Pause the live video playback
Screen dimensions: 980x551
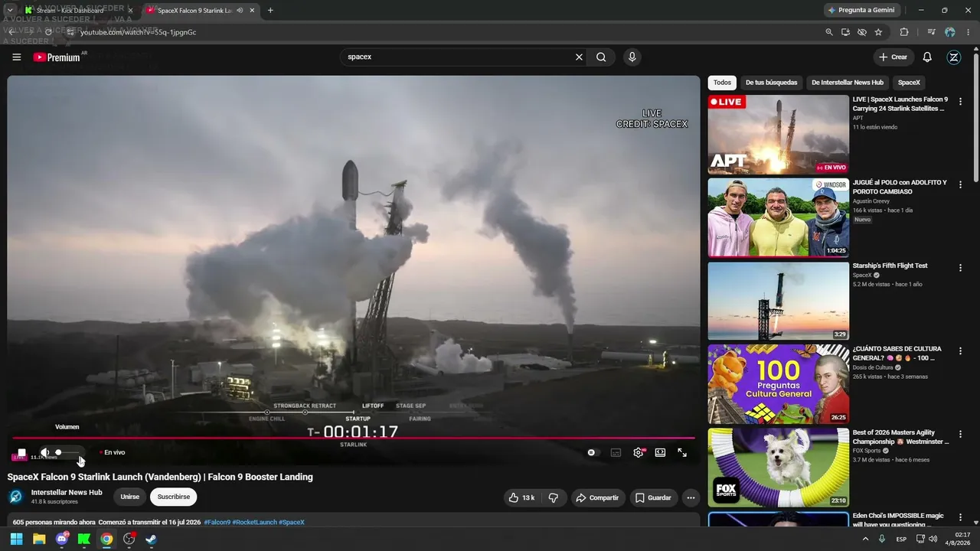point(21,452)
